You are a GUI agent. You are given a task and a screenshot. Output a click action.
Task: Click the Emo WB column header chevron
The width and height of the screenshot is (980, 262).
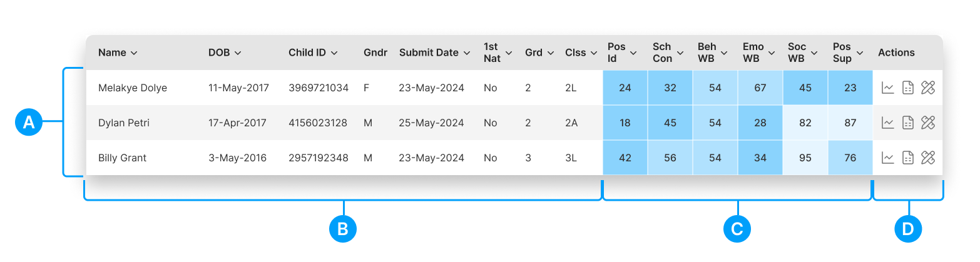pyautogui.click(x=773, y=53)
